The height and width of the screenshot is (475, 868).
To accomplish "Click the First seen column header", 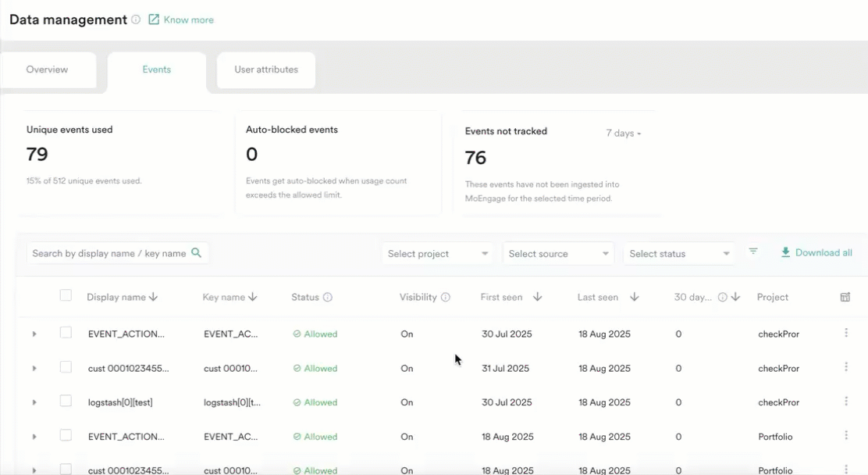I will (502, 297).
